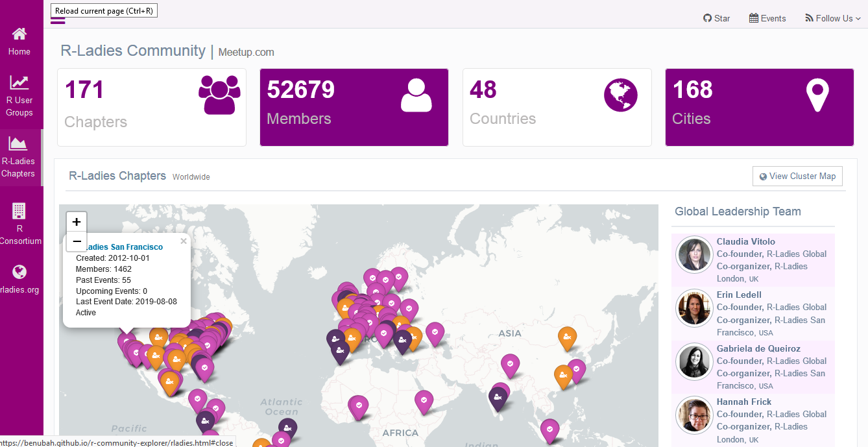This screenshot has height=447, width=868.
Task: Click the Worldwide label beside R-Ladies Chapters
Action: coord(191,177)
